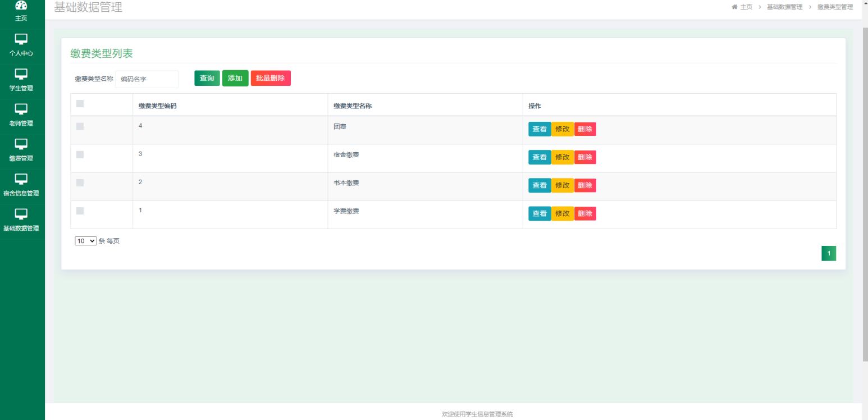This screenshot has height=420, width=868.
Task: Click 缴费类型管理 in breadcrumb
Action: [835, 7]
